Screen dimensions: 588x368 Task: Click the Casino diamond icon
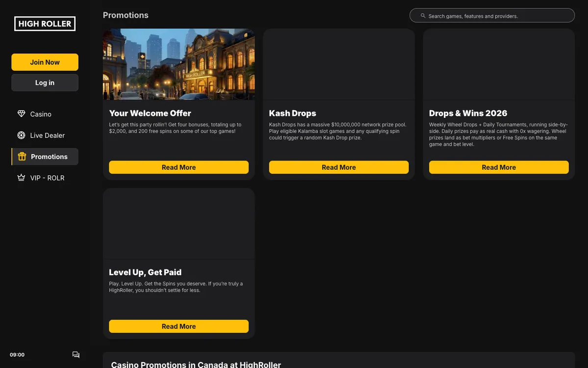(x=21, y=114)
